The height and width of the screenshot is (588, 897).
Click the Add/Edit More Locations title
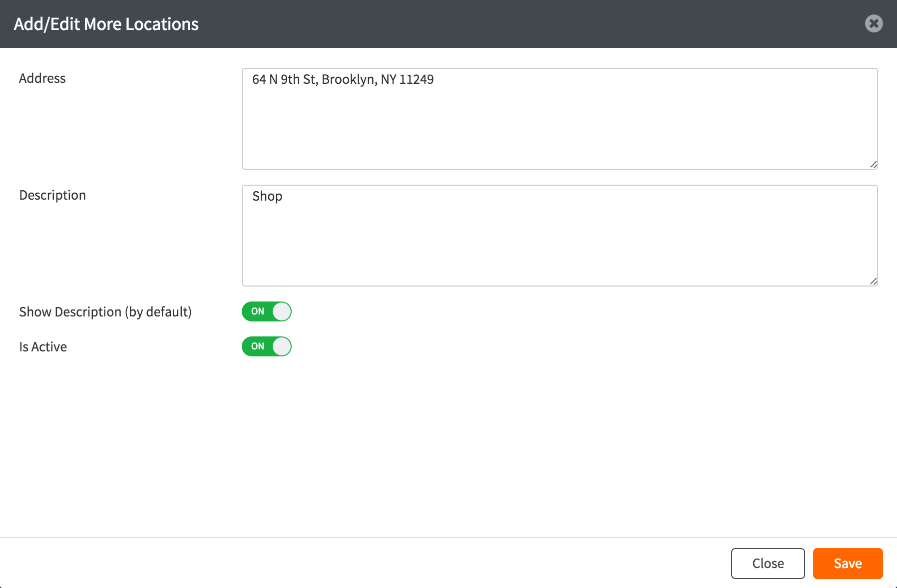click(106, 24)
